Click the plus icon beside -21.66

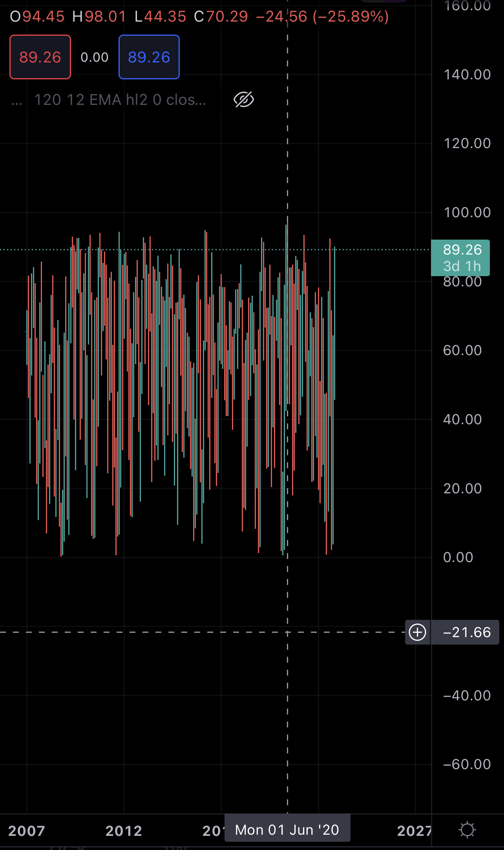(x=417, y=632)
